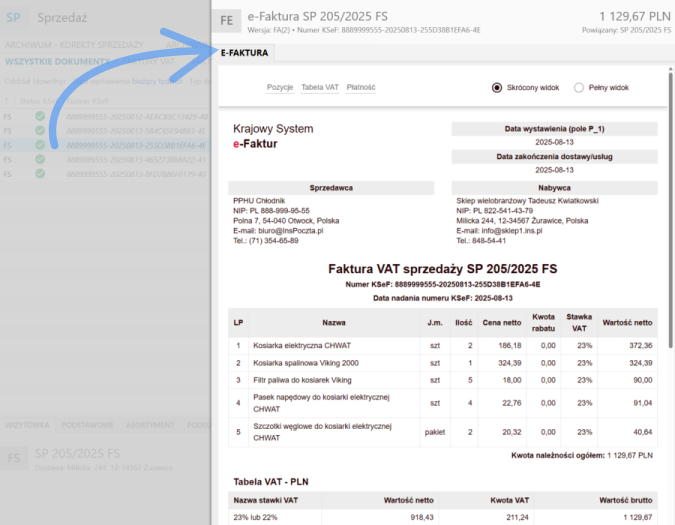Screen dimensions: 675x525
Task: Jump to Tabela VAT section link
Action: (319, 88)
